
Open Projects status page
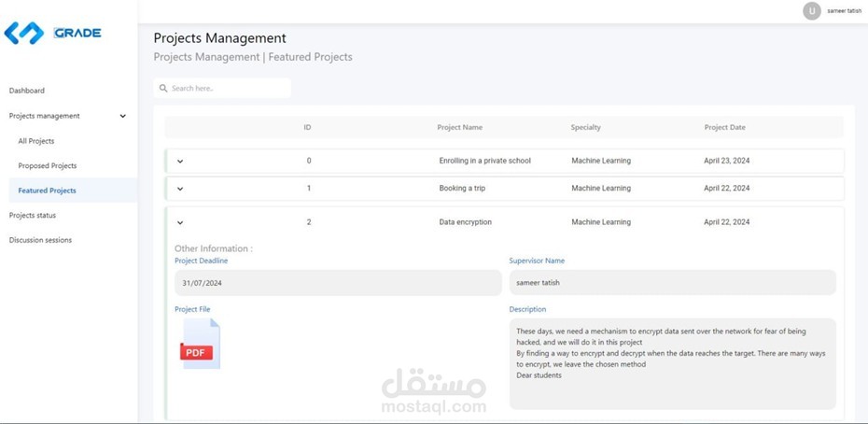click(x=33, y=215)
